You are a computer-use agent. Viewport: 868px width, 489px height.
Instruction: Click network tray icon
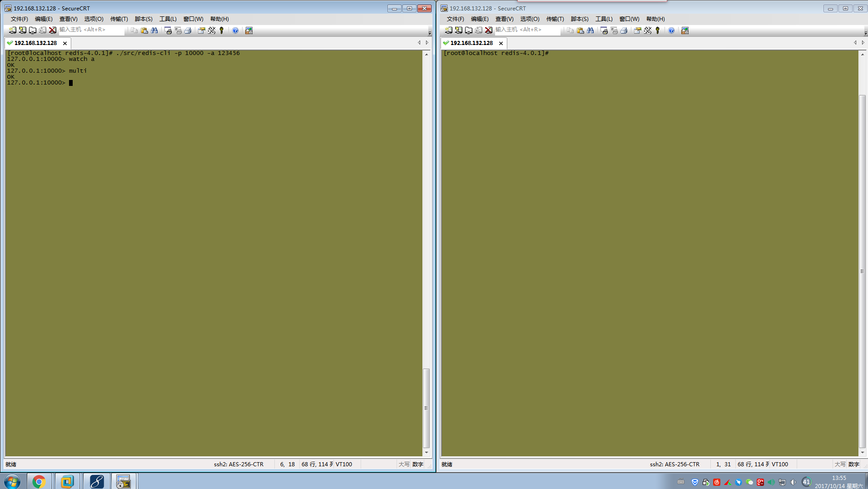[782, 482]
